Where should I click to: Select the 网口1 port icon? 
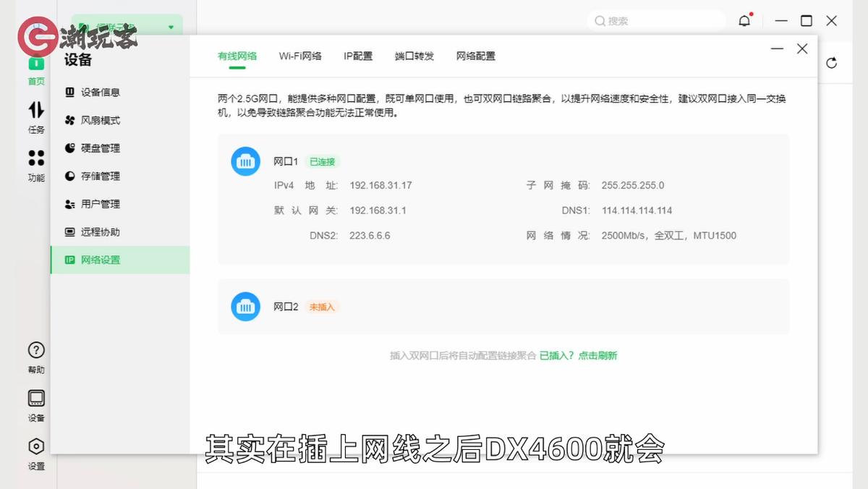[245, 161]
